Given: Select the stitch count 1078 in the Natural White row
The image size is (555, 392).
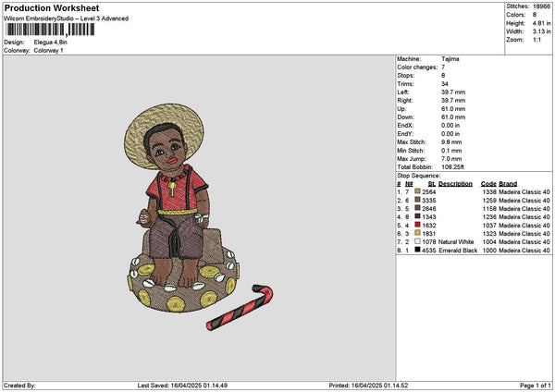Looking at the screenshot, I should pyautogui.click(x=428, y=241).
